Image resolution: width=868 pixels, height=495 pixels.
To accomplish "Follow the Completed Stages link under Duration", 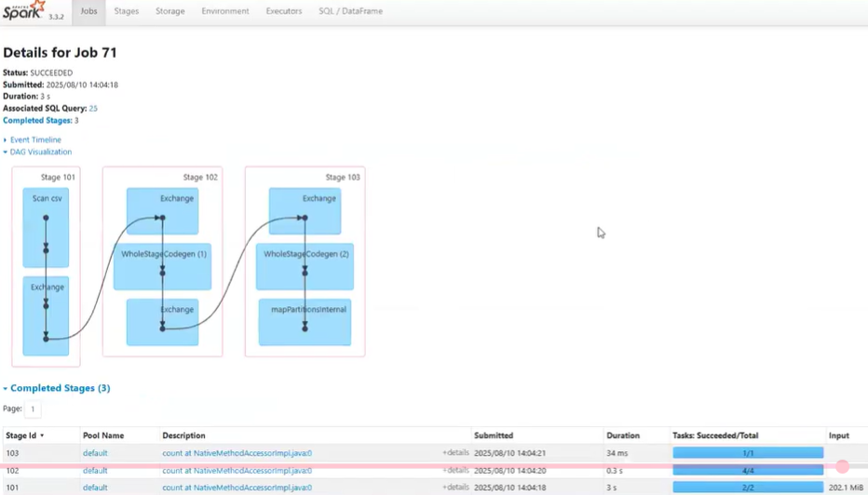I will [37, 120].
